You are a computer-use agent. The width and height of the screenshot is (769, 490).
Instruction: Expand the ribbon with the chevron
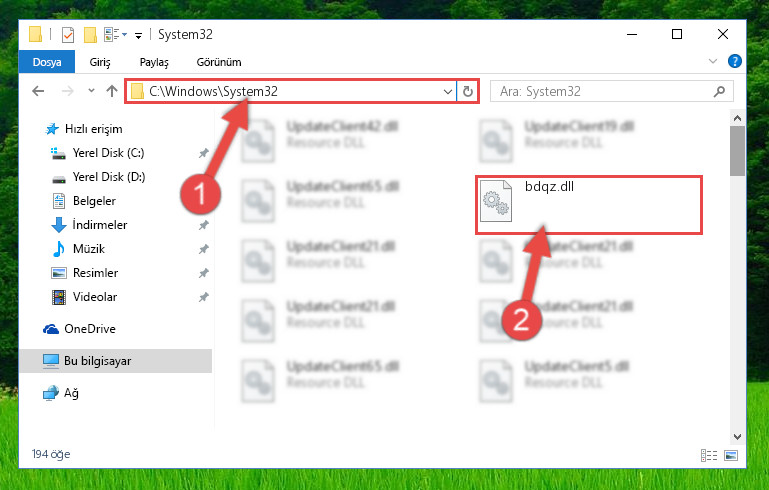(713, 61)
